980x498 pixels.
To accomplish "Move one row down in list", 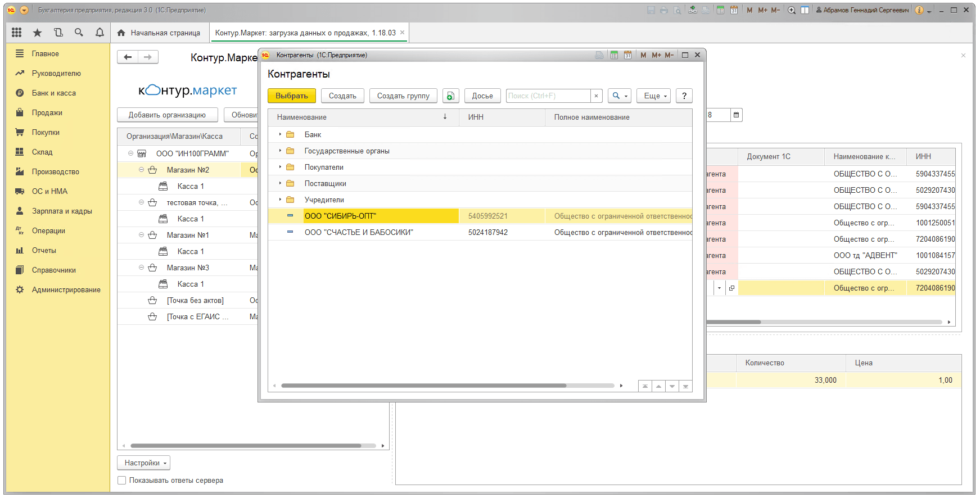I will tap(672, 386).
